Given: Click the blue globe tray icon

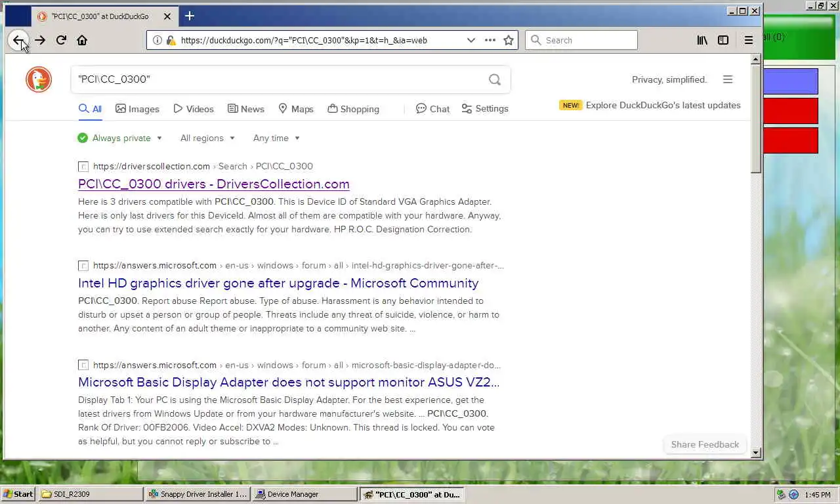Looking at the screenshot, I should coord(794,494).
